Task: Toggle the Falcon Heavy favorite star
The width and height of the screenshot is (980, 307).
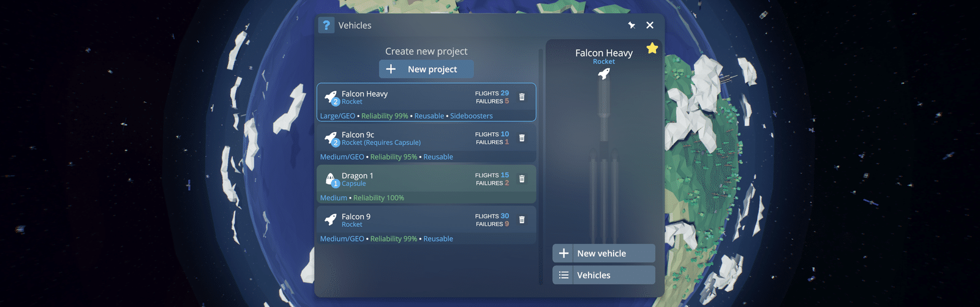Action: click(x=652, y=48)
